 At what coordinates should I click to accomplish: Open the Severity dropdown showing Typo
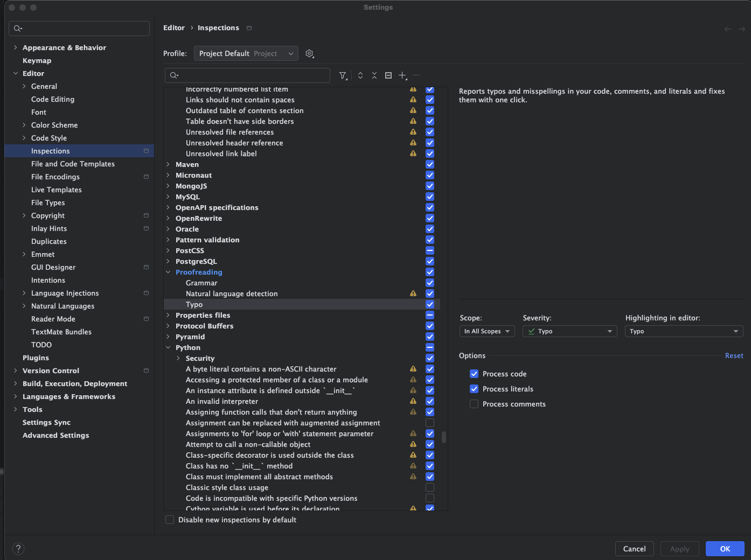click(x=569, y=331)
